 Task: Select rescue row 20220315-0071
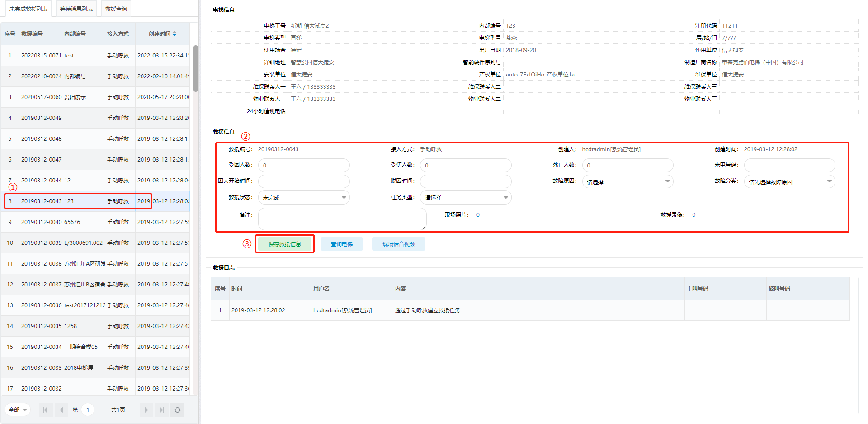(95, 56)
